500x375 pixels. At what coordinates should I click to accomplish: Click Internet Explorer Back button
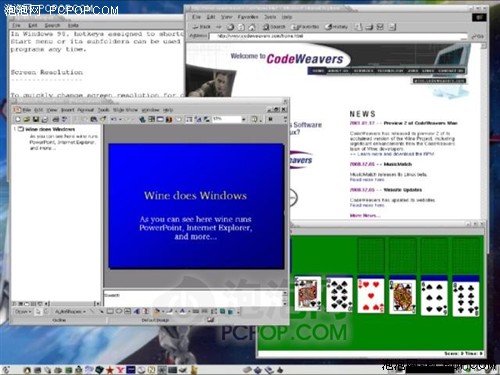tap(202, 27)
